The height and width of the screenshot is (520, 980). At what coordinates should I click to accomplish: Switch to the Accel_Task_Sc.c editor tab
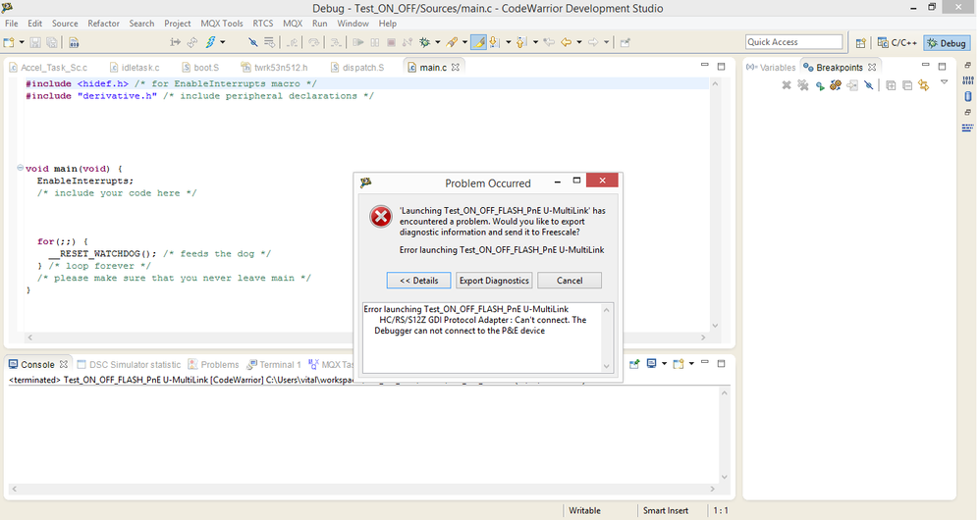click(x=48, y=68)
